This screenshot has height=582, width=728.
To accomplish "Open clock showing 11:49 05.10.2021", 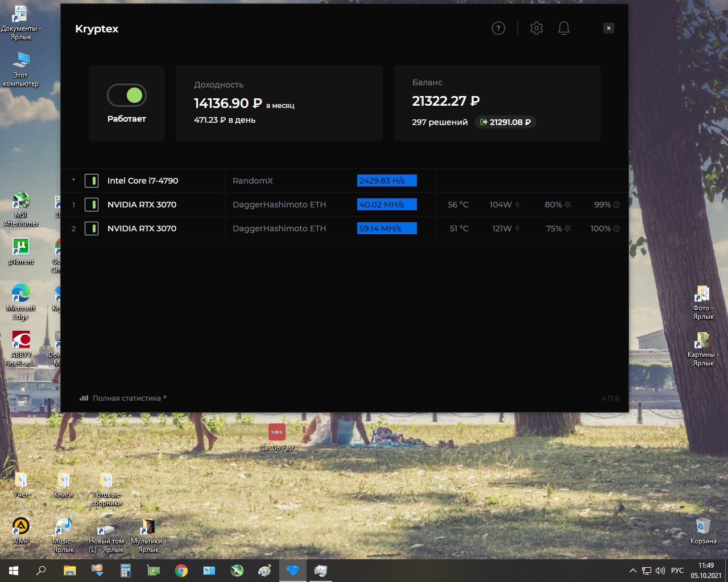I will coord(706,571).
